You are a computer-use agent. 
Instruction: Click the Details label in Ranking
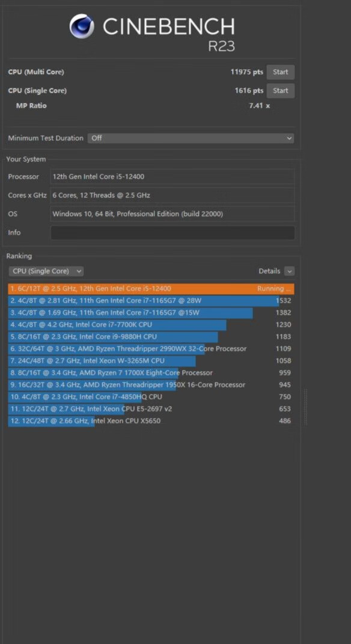(269, 271)
